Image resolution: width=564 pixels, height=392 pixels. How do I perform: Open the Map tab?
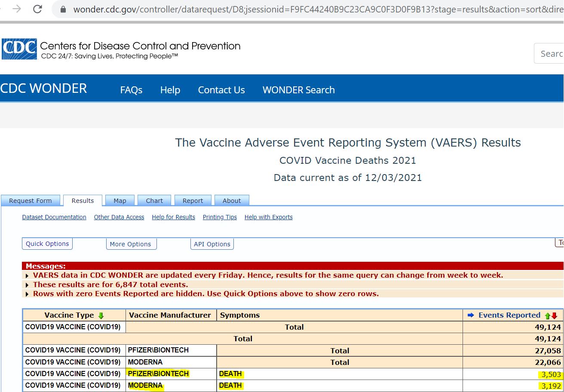tap(120, 201)
